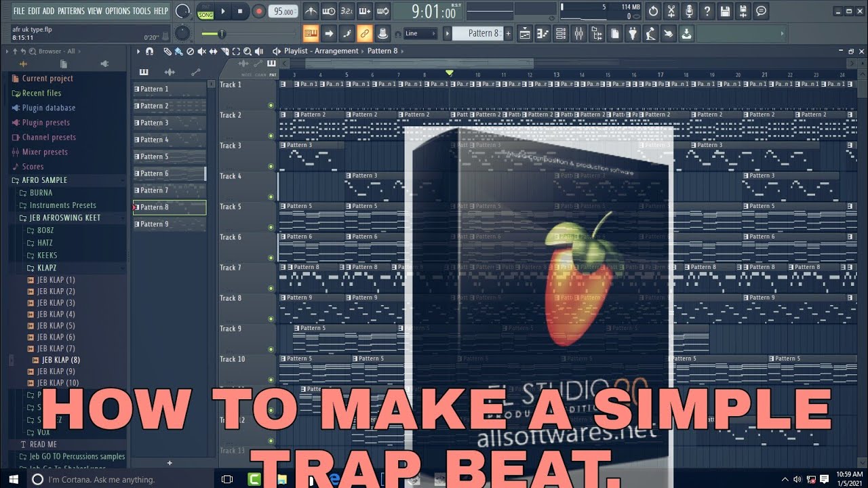Viewport: 868px width, 488px height.
Task: Open the TOOLS menu
Action: coord(142,11)
